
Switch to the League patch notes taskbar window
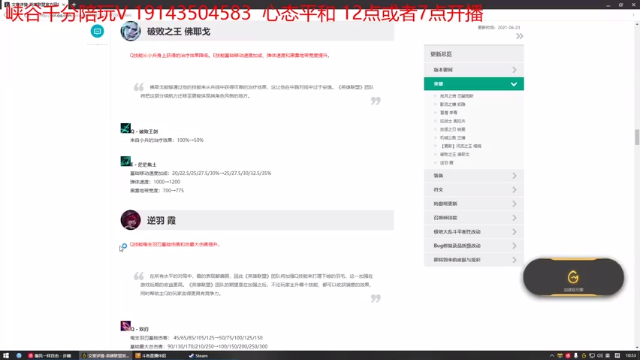click(x=105, y=356)
